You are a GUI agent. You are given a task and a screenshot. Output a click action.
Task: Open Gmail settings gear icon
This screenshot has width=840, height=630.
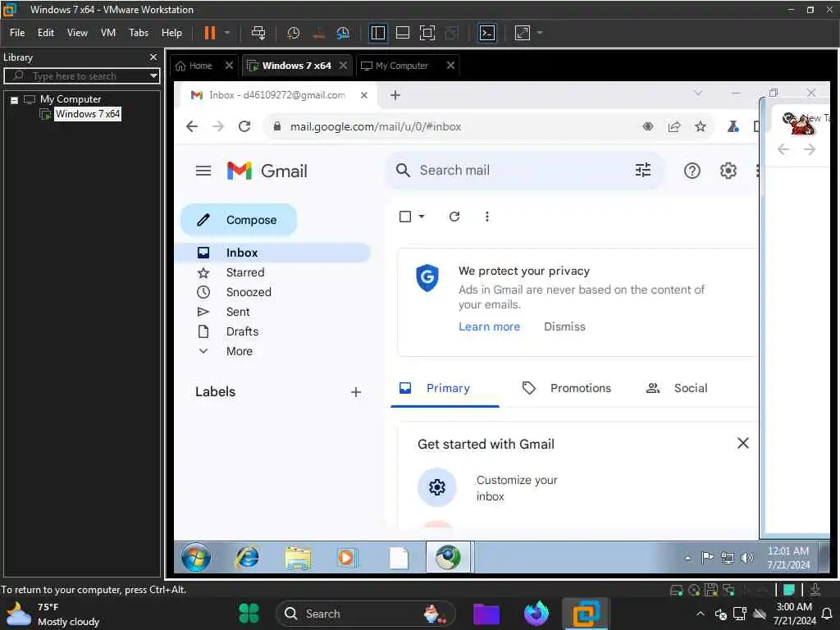point(728,171)
